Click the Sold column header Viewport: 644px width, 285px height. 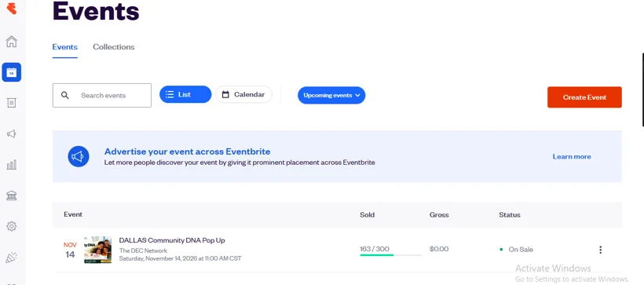(x=368, y=215)
